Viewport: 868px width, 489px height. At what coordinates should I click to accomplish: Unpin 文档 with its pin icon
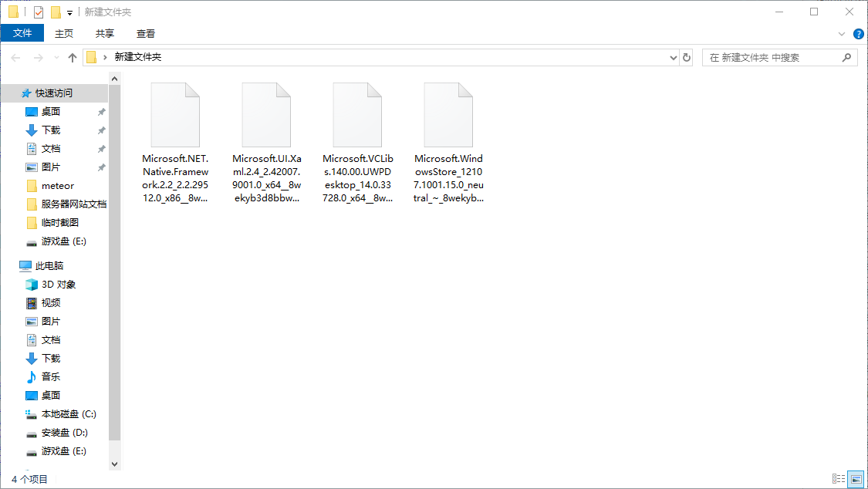coord(101,149)
